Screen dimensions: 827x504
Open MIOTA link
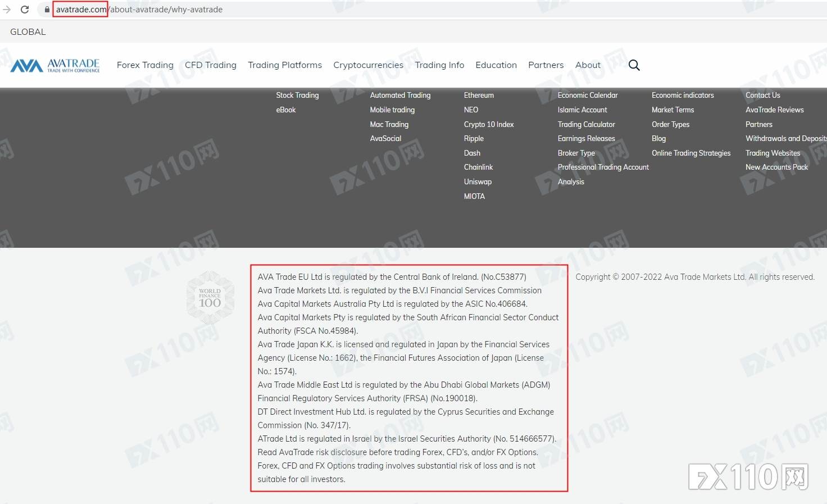474,197
